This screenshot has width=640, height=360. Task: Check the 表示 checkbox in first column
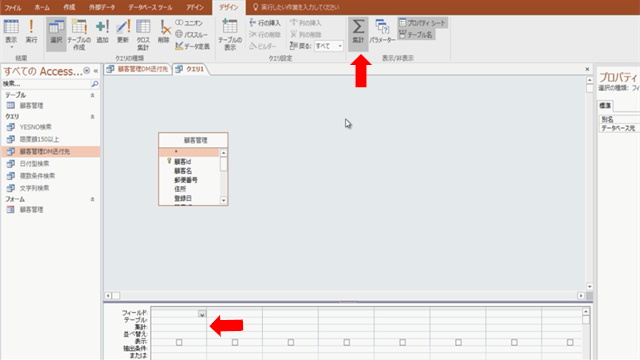point(179,342)
